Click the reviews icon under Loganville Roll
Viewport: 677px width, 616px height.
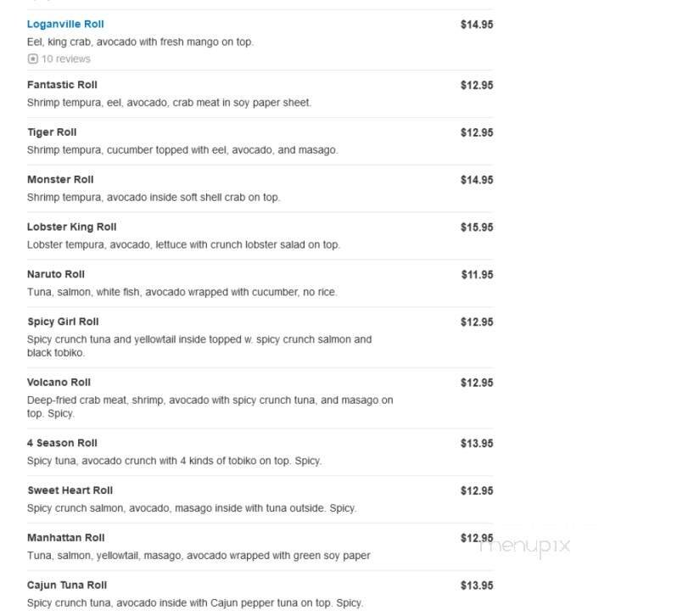click(32, 59)
